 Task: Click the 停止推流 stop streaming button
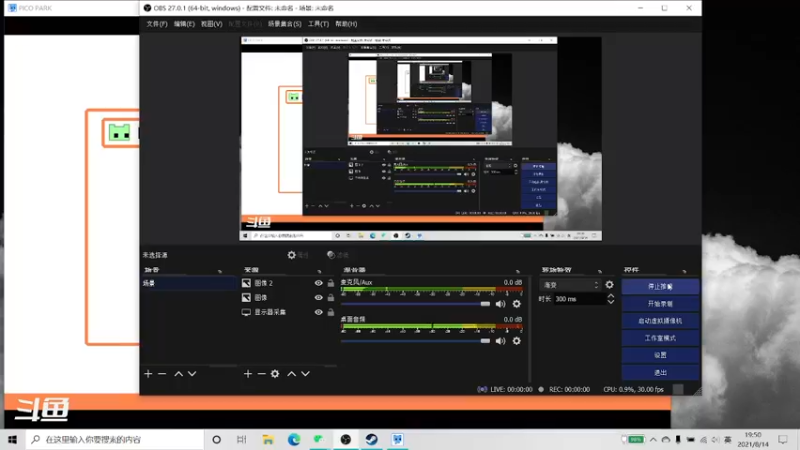[x=660, y=286]
